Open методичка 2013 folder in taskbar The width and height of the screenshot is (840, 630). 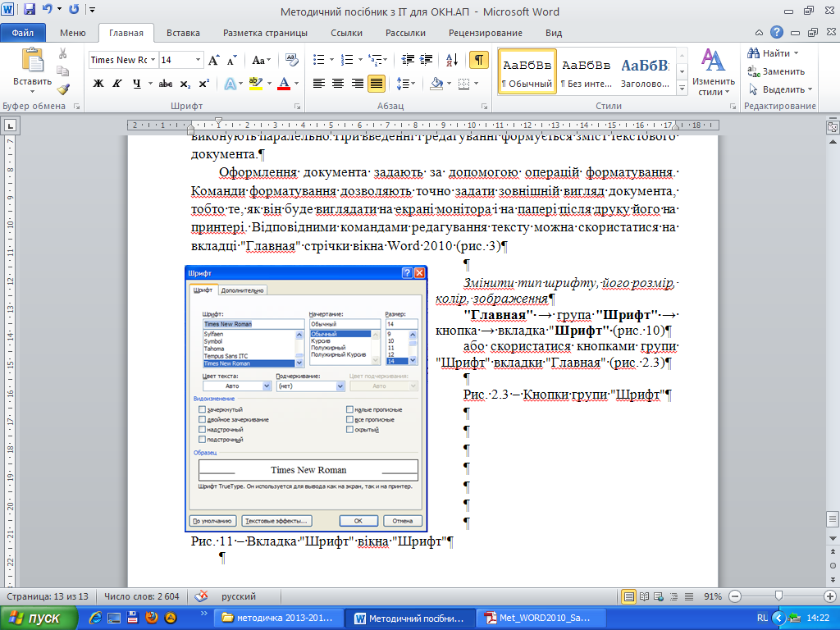(x=279, y=619)
